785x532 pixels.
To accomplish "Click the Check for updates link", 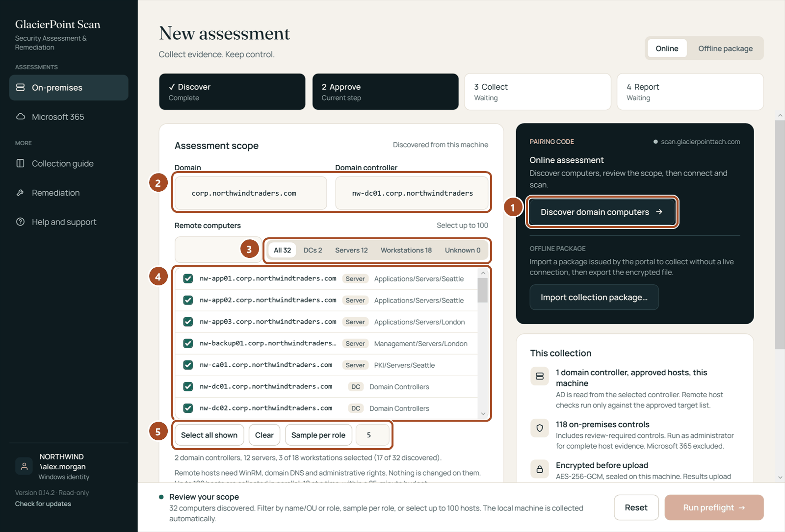I will [43, 504].
